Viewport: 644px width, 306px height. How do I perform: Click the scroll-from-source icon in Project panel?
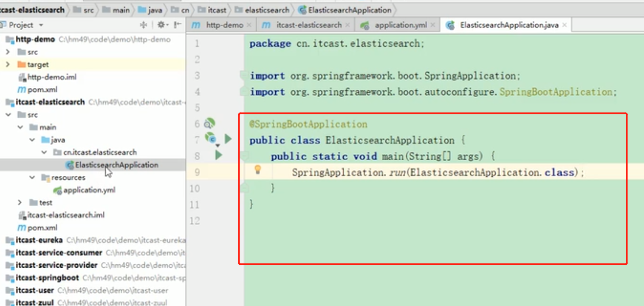(x=143, y=25)
